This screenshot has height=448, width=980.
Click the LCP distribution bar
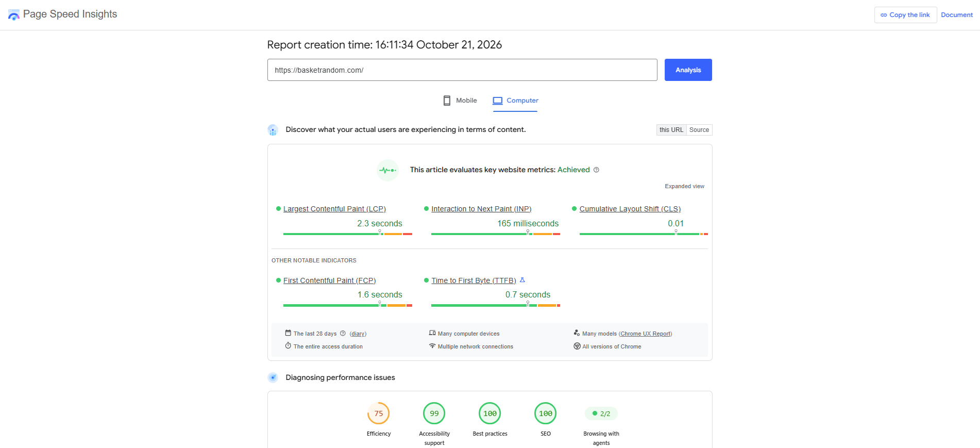pos(348,234)
